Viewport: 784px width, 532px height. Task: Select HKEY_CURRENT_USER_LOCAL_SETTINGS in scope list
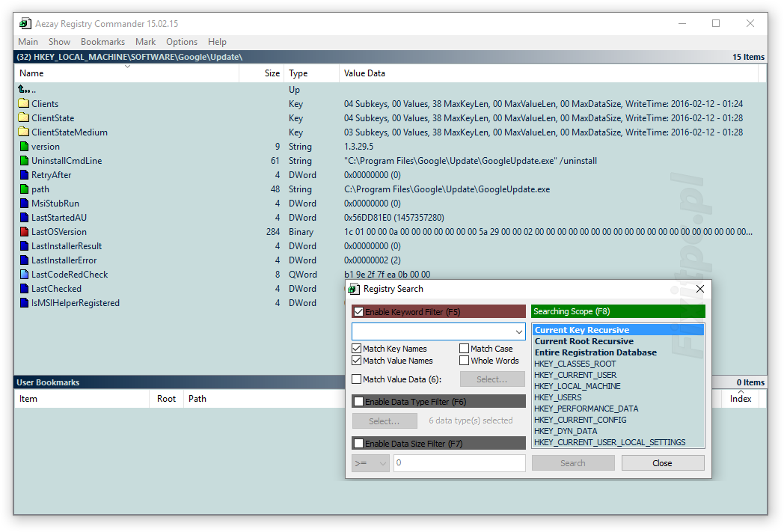pos(618,442)
